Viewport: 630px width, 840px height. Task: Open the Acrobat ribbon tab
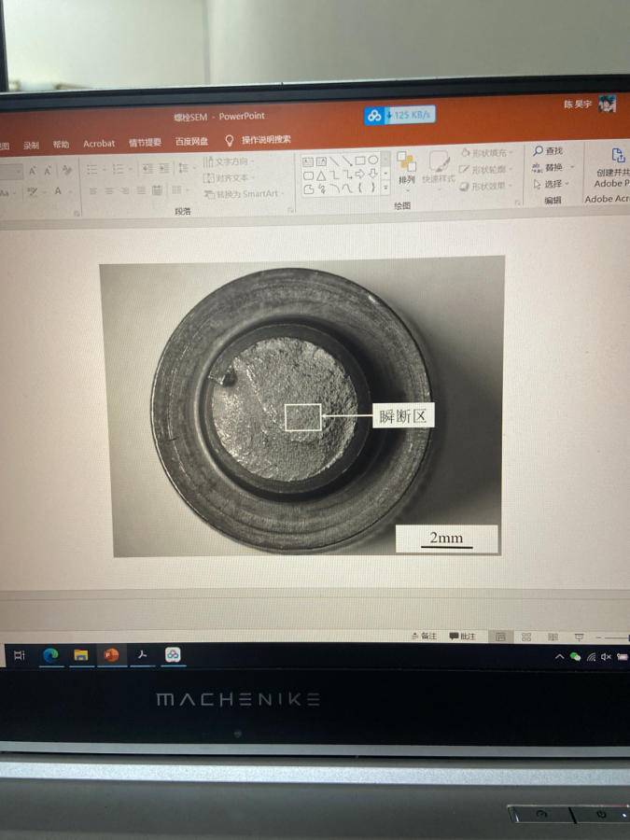point(99,144)
